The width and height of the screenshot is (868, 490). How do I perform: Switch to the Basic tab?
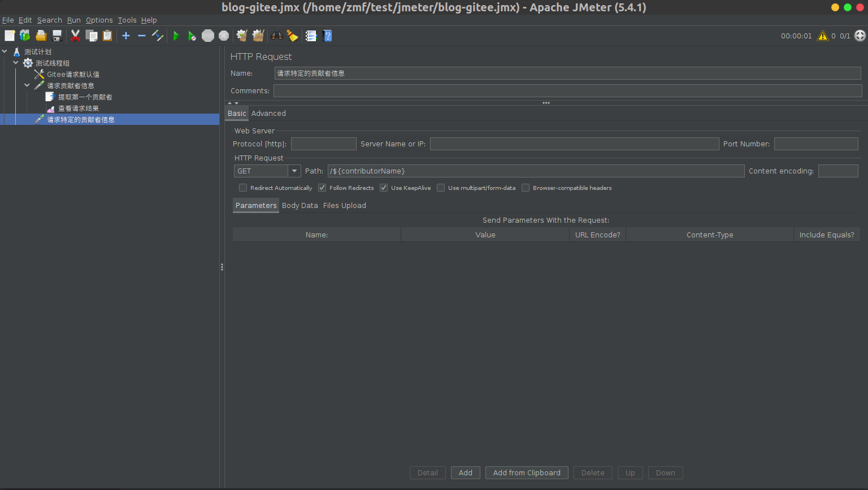point(237,113)
